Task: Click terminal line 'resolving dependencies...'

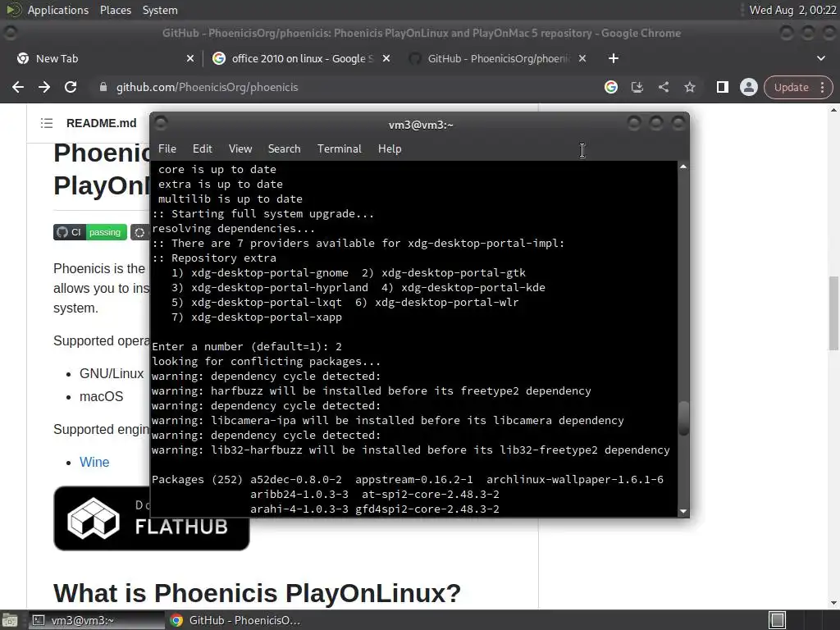Action: [x=234, y=229]
